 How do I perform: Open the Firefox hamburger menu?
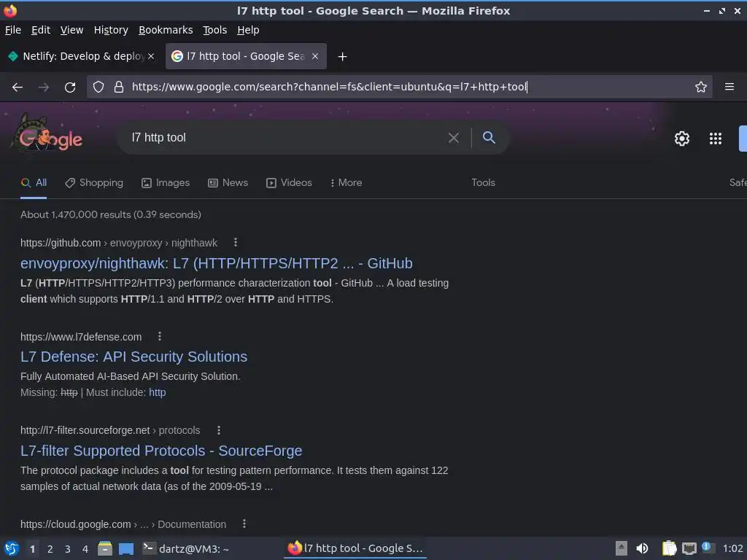tap(729, 87)
